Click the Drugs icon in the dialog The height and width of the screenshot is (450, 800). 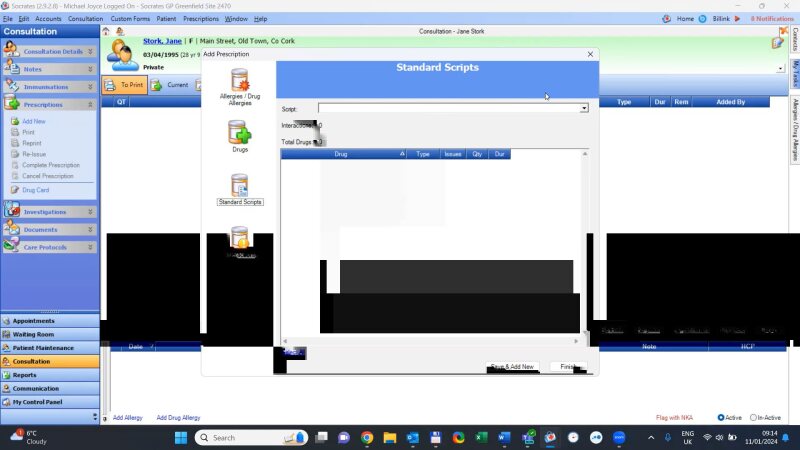[239, 133]
